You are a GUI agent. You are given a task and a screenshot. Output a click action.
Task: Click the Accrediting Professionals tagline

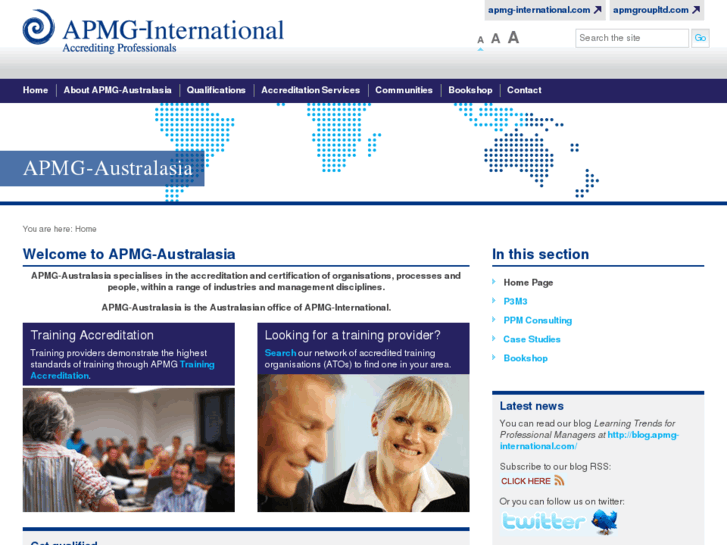(119, 48)
